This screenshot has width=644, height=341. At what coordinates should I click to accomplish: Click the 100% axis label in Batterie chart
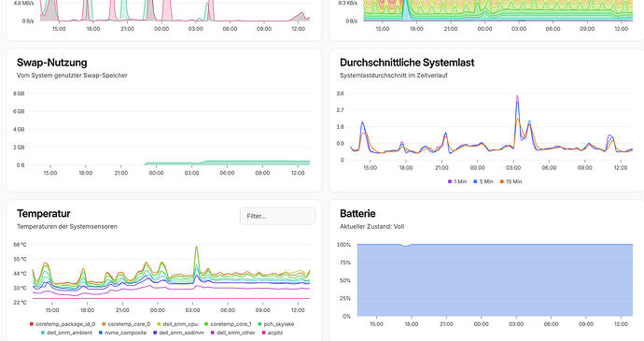[343, 245]
